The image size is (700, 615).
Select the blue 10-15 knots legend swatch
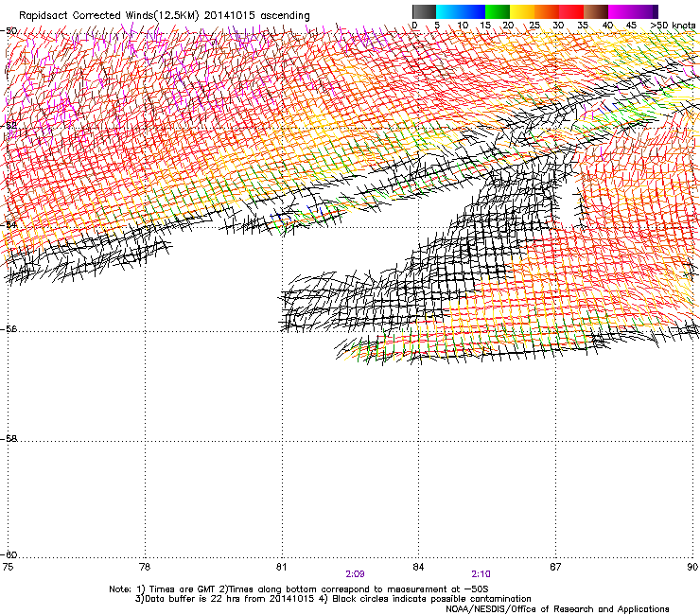point(473,11)
